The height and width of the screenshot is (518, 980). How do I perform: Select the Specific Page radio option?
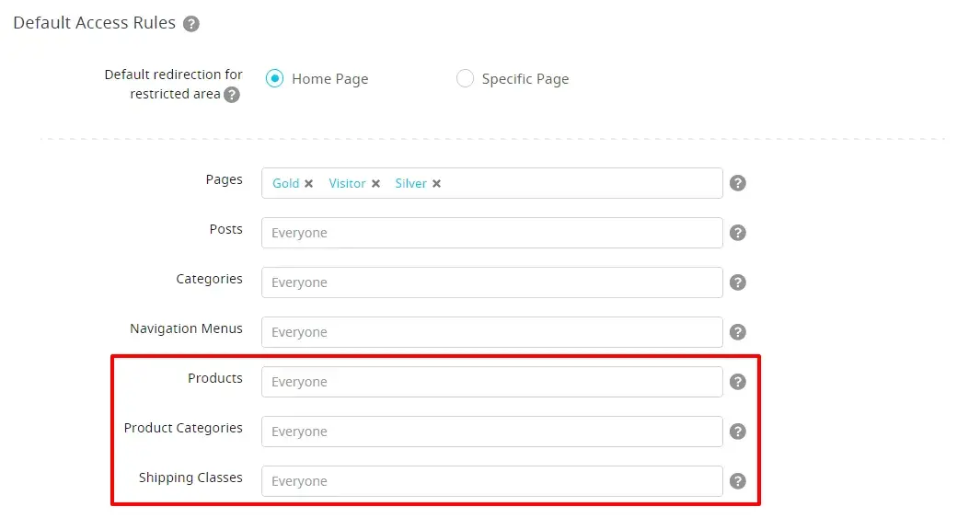(465, 79)
